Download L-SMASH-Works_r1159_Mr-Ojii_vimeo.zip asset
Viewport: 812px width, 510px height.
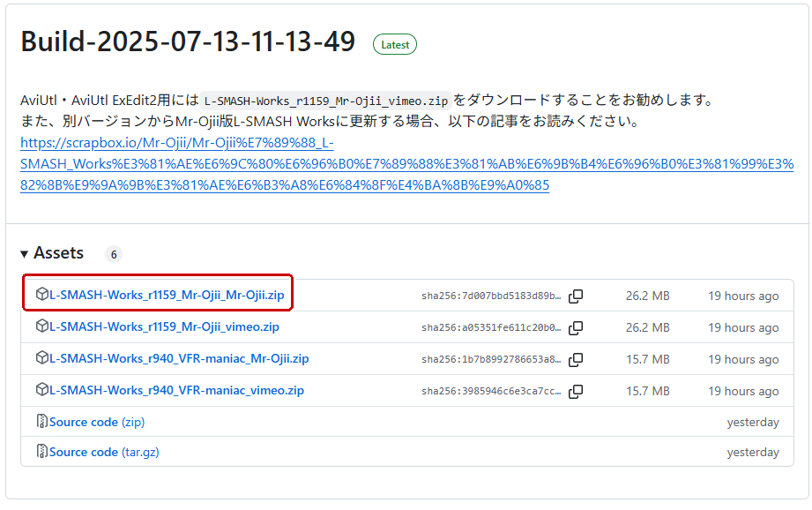164,326
